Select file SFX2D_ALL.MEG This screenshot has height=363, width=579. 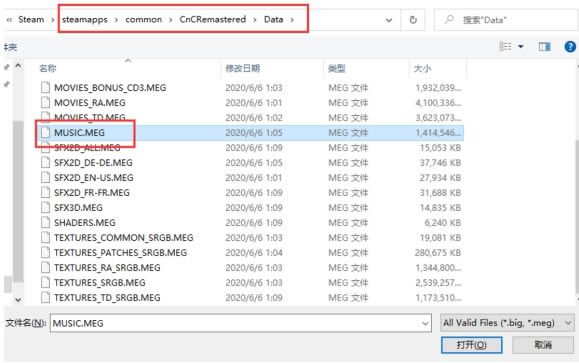(x=87, y=148)
